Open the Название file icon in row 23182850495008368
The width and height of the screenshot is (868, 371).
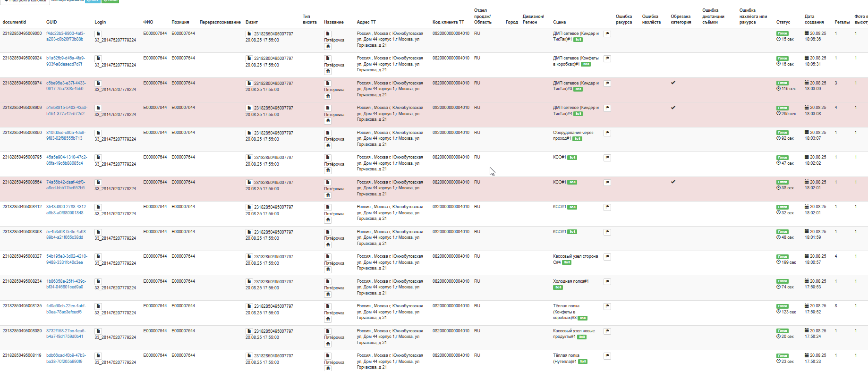[x=328, y=232]
